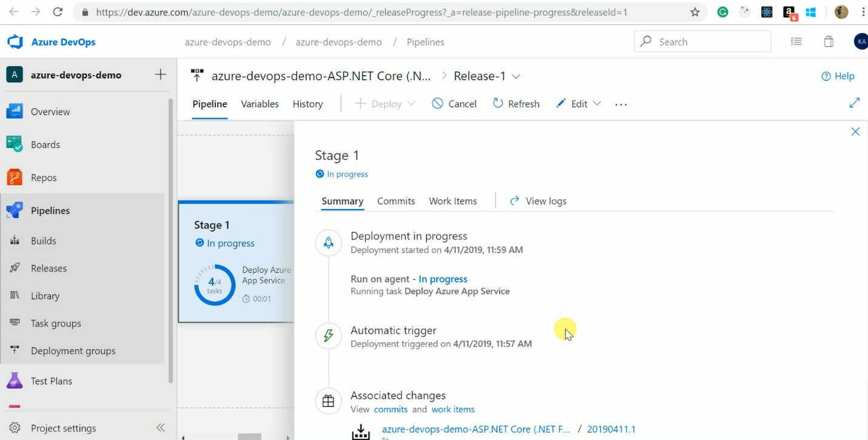Screen dimensions: 868x440
Task: Click the Refresh toolbar button
Action: pos(516,104)
